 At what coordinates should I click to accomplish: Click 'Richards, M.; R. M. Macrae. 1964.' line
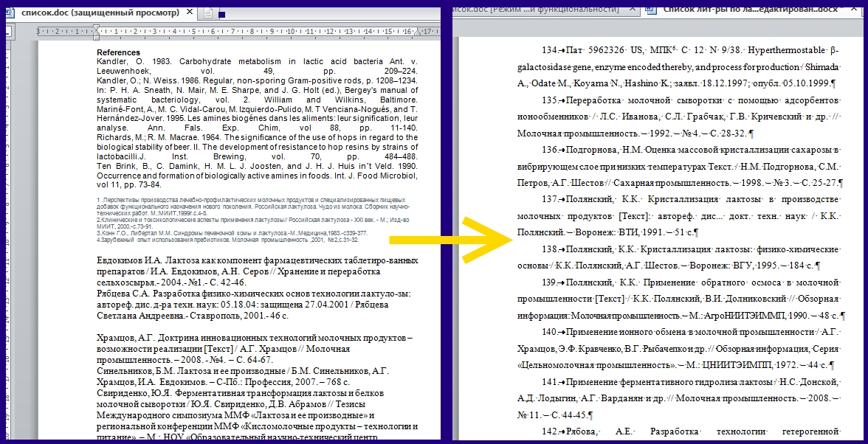[257, 137]
